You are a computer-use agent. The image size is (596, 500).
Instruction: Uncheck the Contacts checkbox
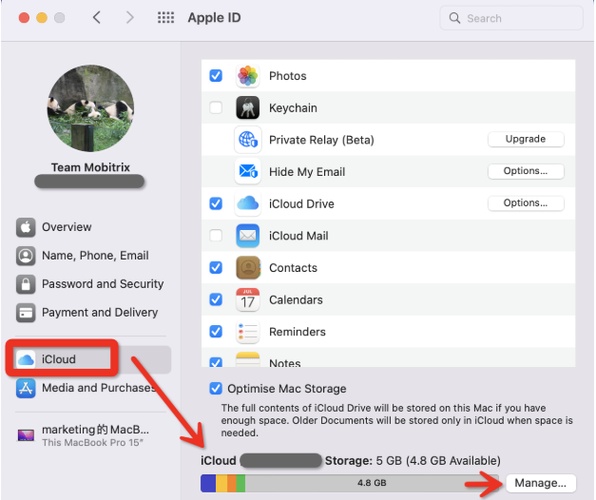click(x=216, y=268)
